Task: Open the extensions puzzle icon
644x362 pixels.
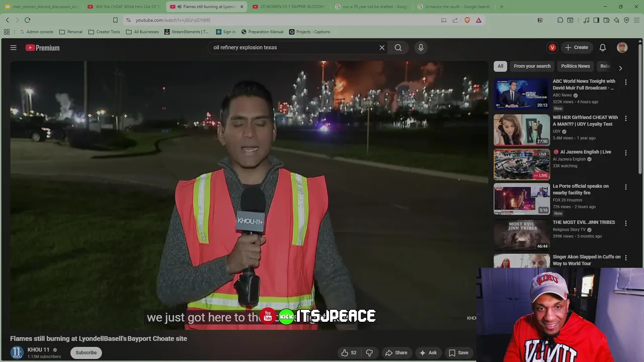Action: pyautogui.click(x=560, y=20)
